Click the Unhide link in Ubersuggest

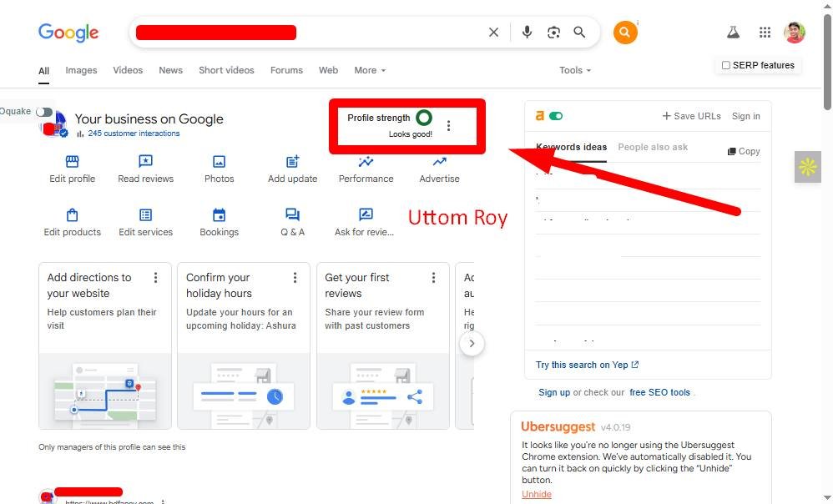[x=537, y=494]
